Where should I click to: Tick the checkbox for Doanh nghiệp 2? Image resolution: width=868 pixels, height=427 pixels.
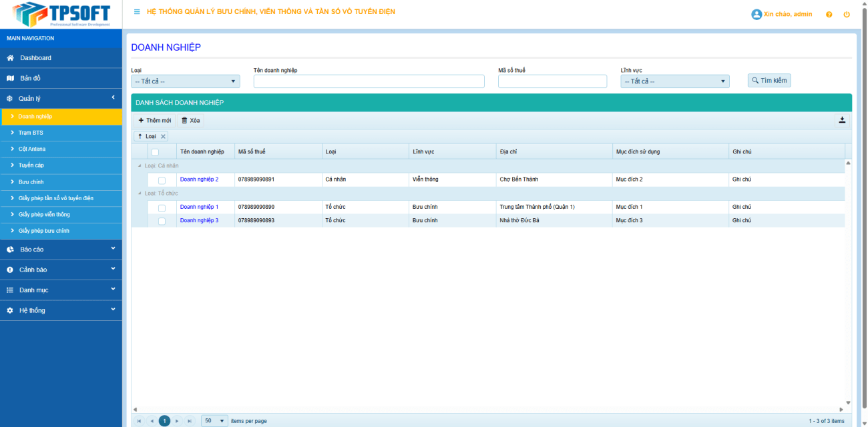(162, 180)
